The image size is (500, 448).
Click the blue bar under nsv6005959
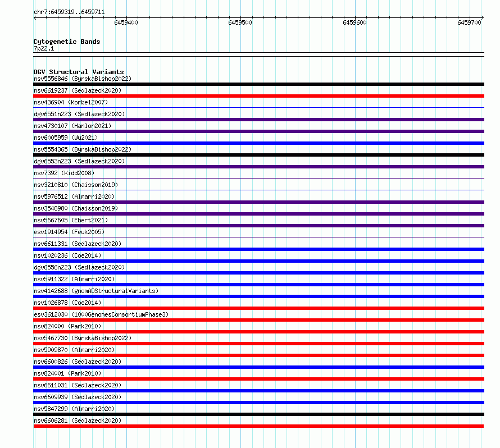pos(258,143)
